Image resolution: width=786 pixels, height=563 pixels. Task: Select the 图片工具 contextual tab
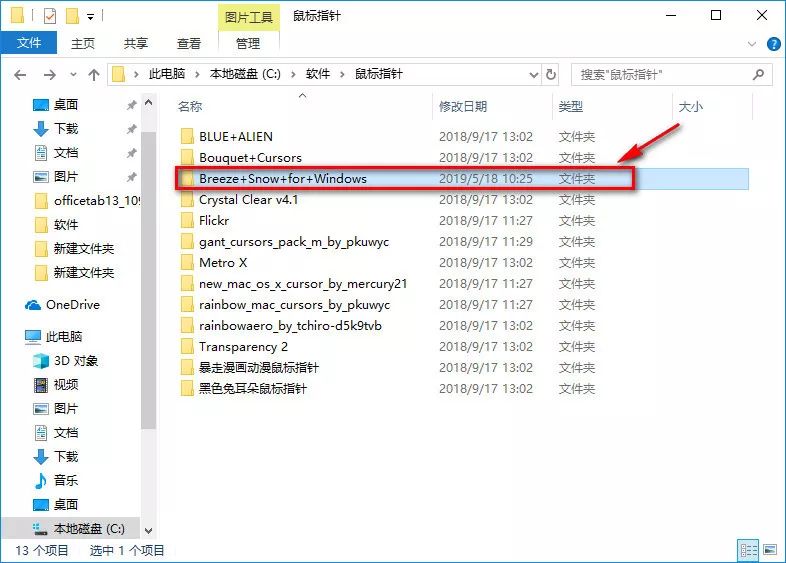[x=249, y=17]
